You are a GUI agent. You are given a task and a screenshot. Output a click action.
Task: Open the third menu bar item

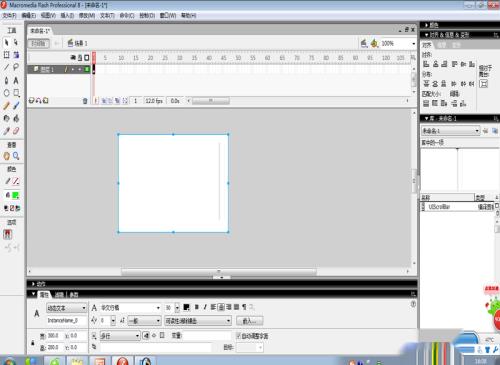[x=48, y=15]
